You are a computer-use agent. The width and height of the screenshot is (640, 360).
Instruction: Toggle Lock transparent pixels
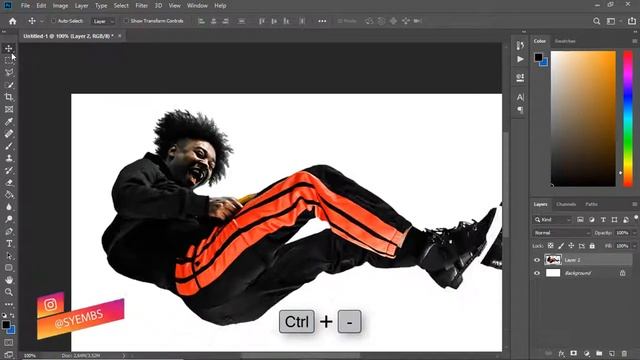click(551, 246)
